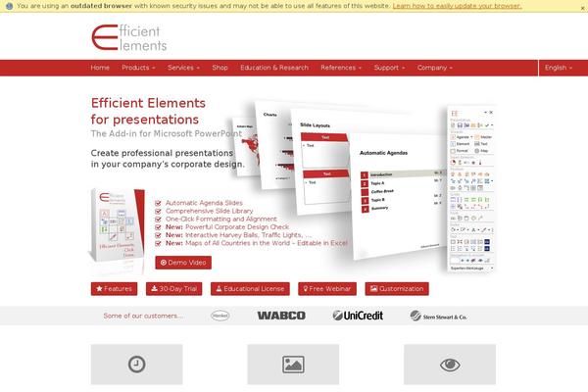The width and height of the screenshot is (588, 392).
Task: Click checkmark beside Maps of All Countries
Action: point(158,243)
